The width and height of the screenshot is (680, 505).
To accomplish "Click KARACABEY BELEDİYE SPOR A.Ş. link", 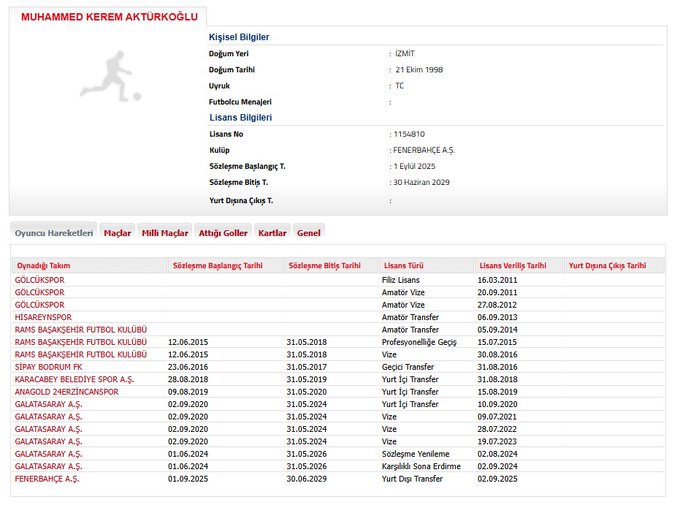I will point(74,379).
